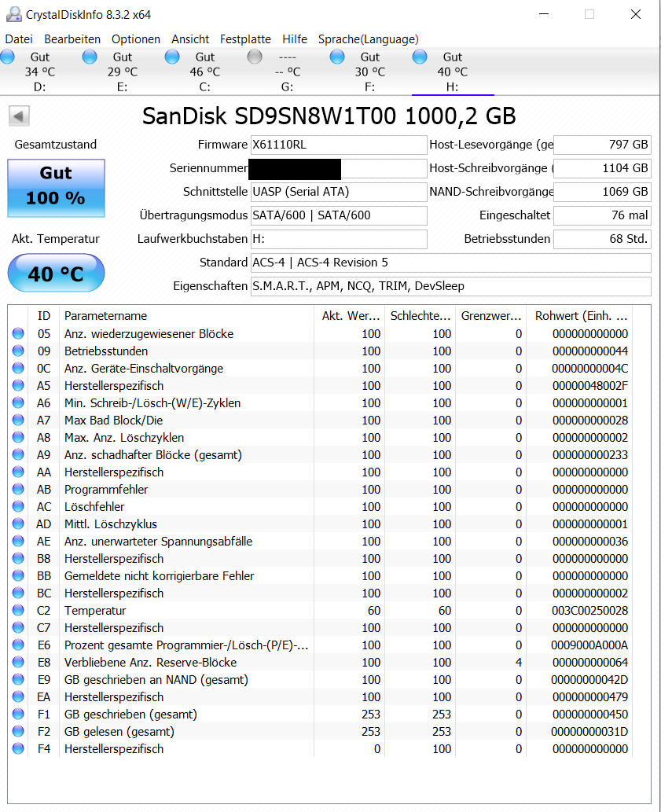This screenshot has height=812, width=661.
Task: Open the Festplatte menu
Action: (245, 39)
